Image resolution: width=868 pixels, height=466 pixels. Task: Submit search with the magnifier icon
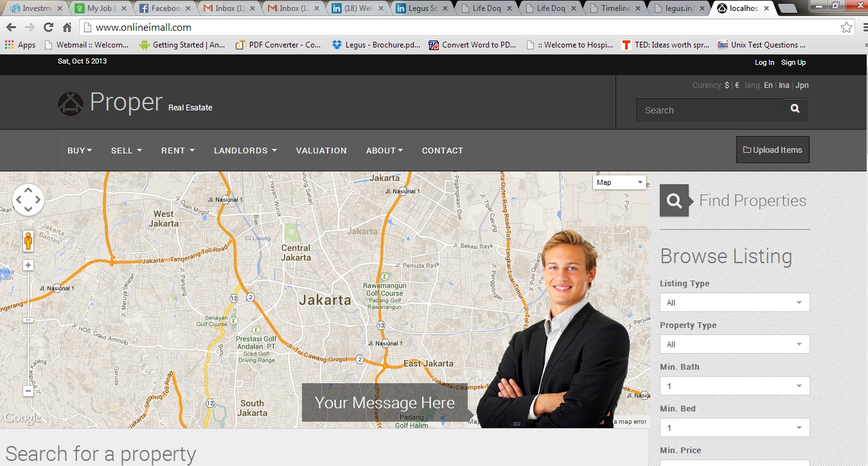(x=795, y=109)
